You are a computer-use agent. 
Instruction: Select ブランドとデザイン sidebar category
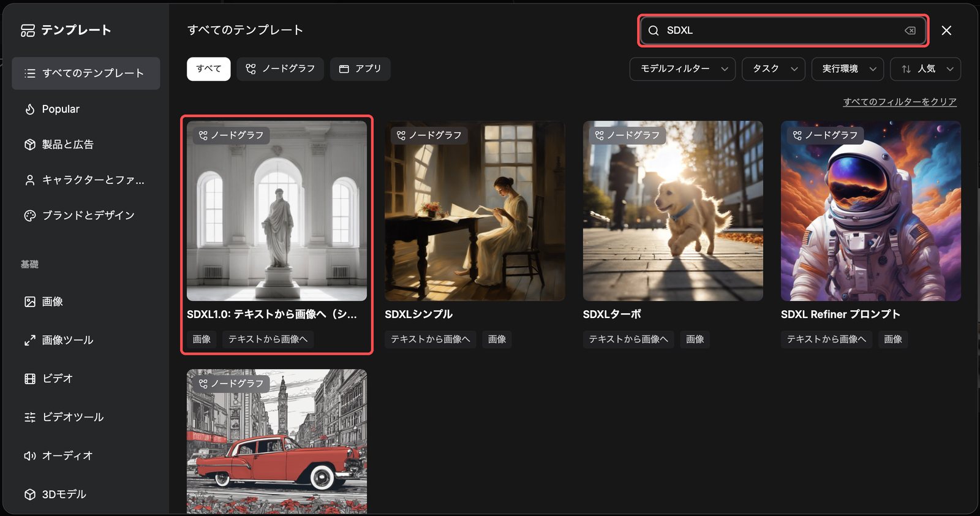coord(86,216)
